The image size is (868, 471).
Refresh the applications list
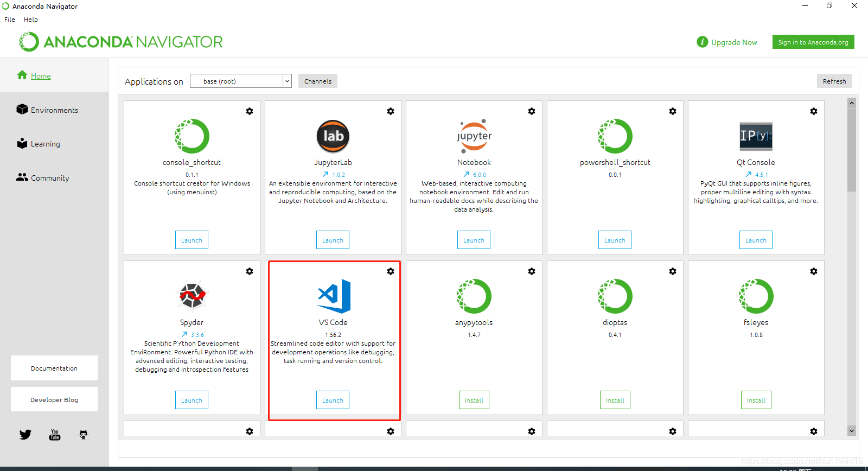tap(834, 81)
